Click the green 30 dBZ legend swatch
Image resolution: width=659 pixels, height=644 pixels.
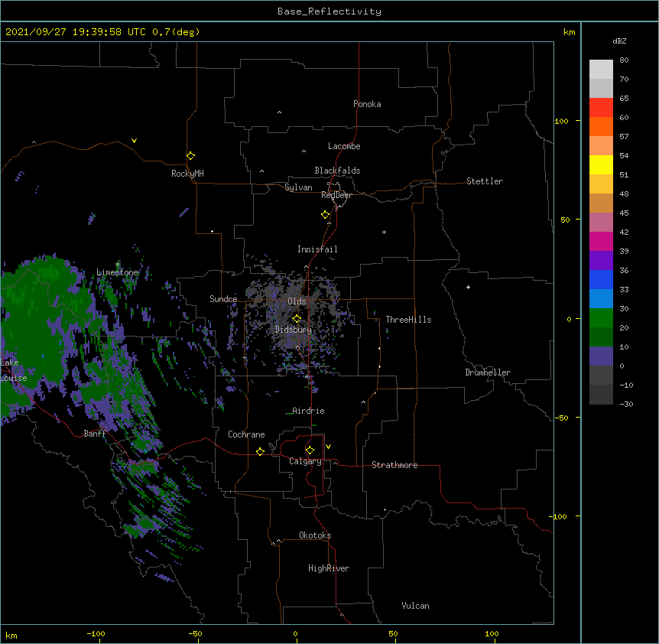(601, 318)
